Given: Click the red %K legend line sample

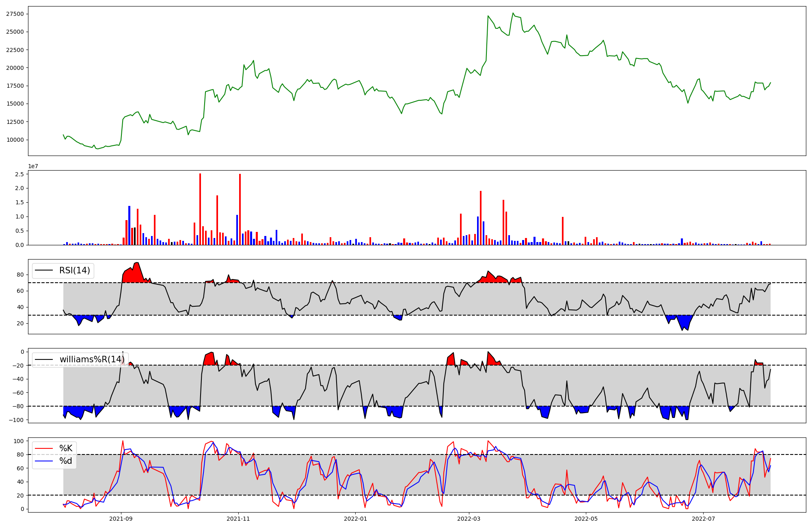Looking at the screenshot, I should tap(44, 448).
